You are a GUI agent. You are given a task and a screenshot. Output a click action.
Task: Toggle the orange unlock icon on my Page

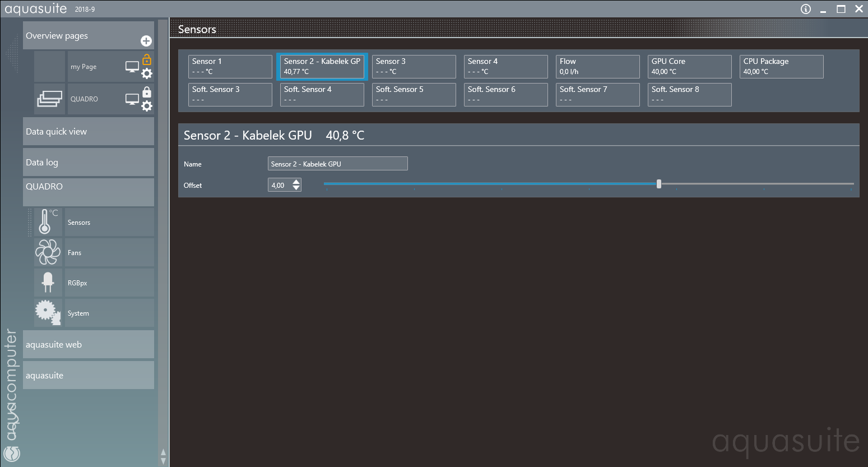(x=147, y=59)
